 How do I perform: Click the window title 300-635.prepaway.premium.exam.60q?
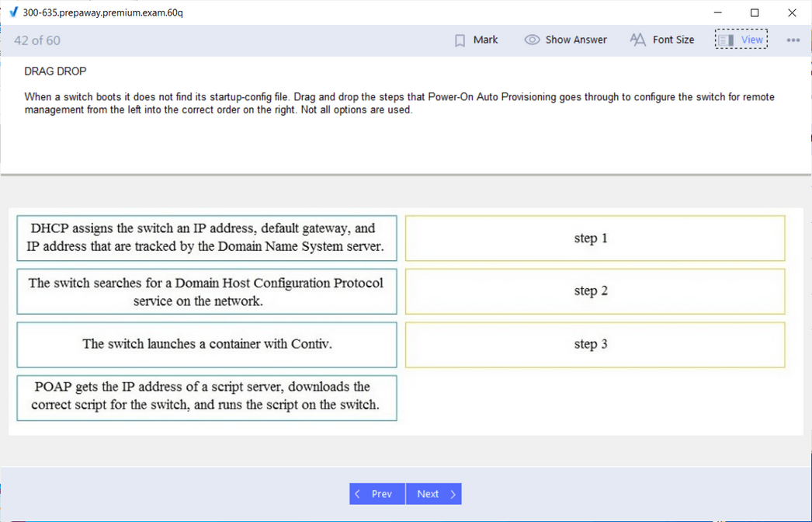pos(102,12)
